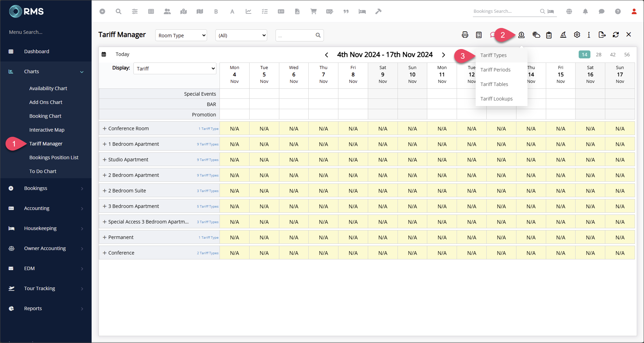Open notifications bell icon
Screen dimensions: 644x343
click(x=585, y=11)
